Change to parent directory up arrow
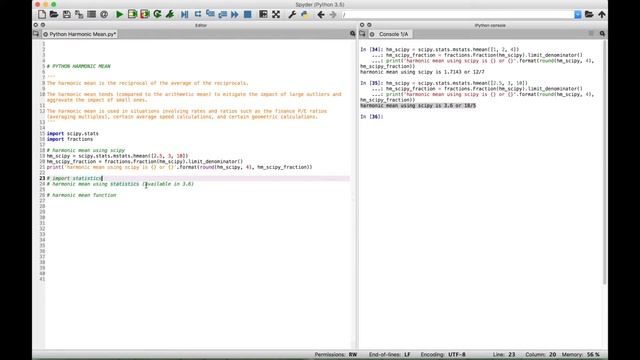Viewport: 640px width, 360px height. (602, 14)
